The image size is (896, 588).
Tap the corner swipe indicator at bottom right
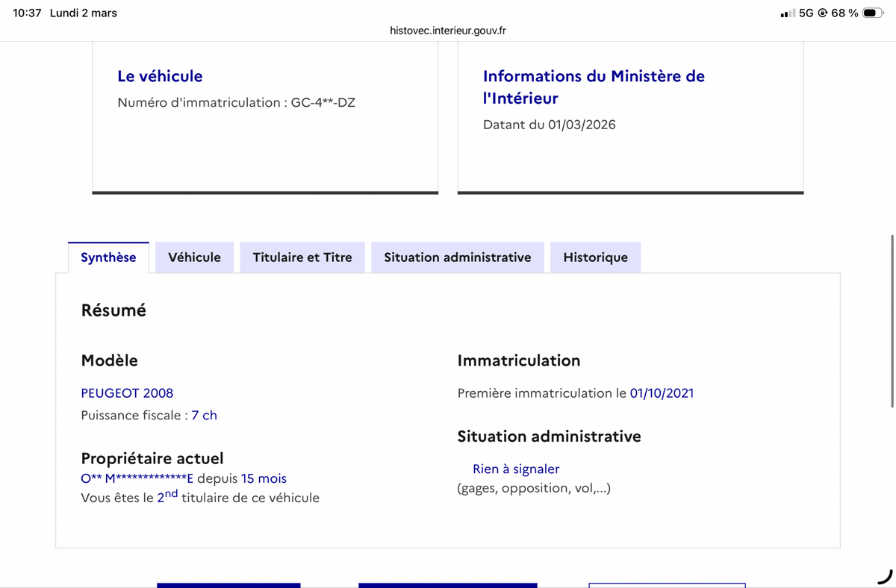[x=886, y=576]
